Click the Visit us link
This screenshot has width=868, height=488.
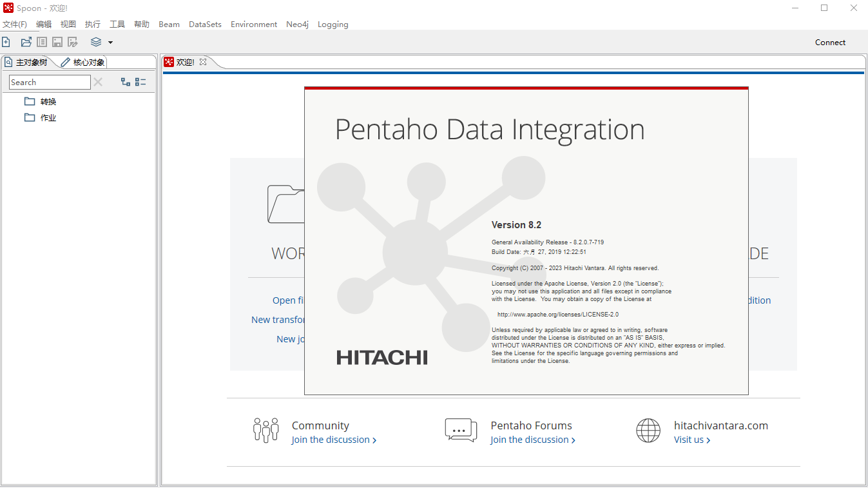[692, 440]
